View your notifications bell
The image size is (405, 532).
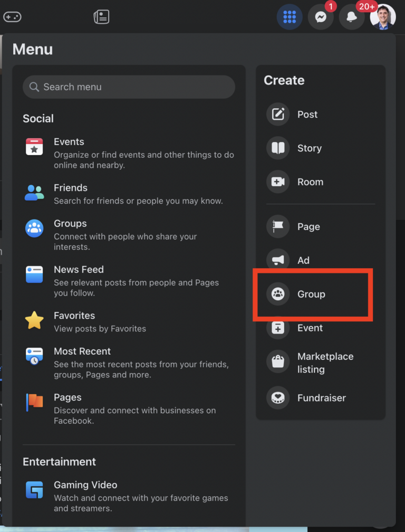pos(352,16)
